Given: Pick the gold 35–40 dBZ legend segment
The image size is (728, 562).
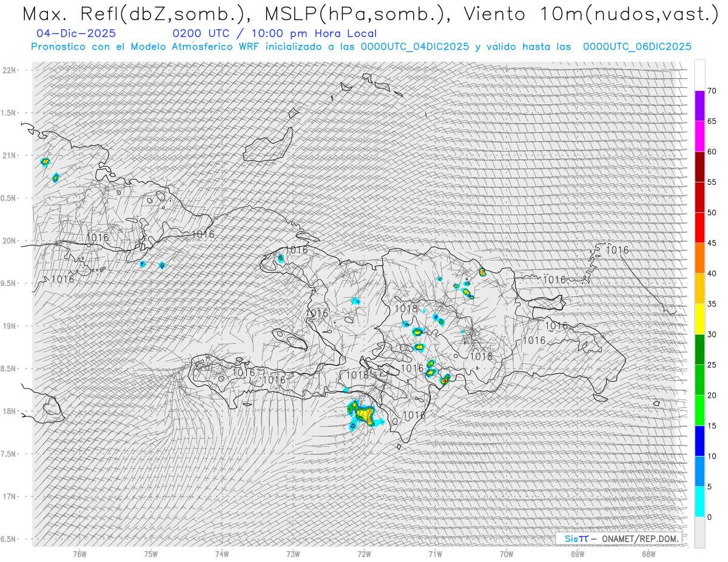Looking at the screenshot, I should [699, 289].
